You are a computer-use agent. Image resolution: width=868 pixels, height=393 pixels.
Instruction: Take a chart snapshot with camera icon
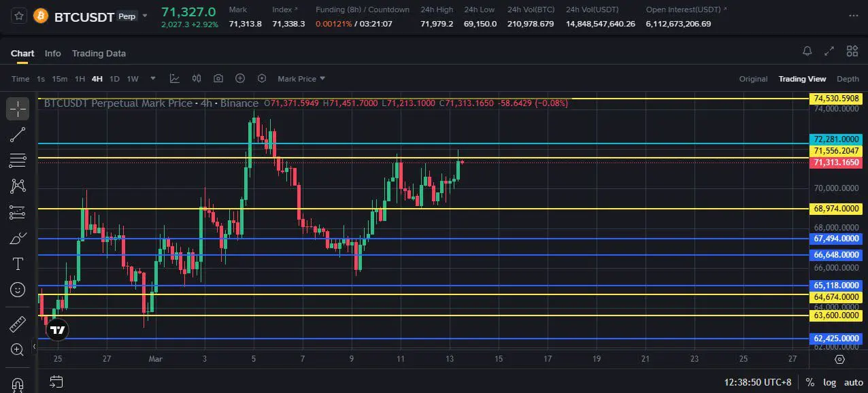coord(218,79)
